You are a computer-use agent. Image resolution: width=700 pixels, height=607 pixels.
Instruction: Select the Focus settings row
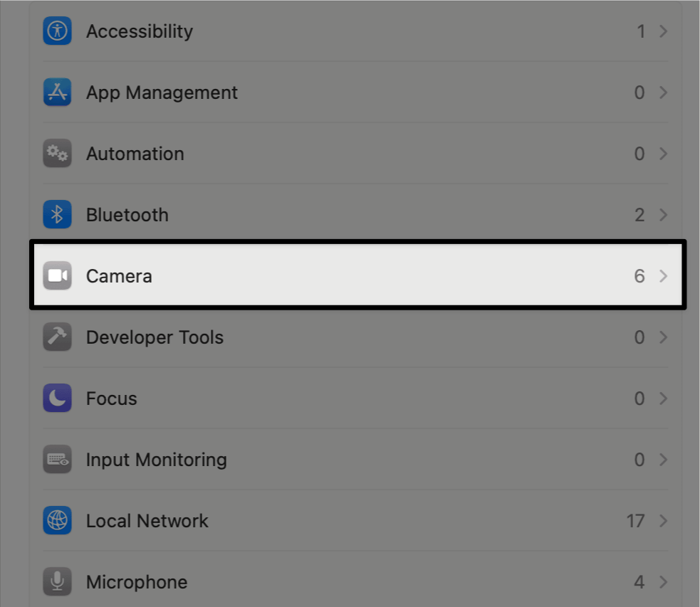tap(356, 398)
